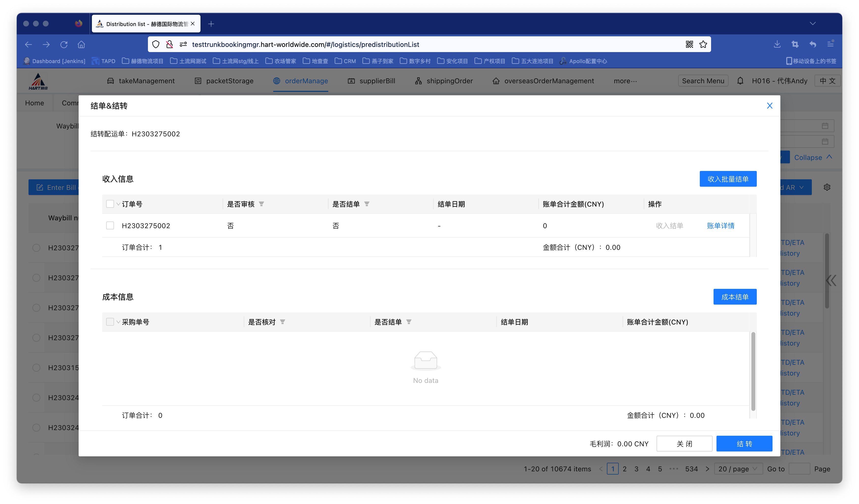Click filter icon on 是否审核 column
Viewport: 859px width, 504px height.
[261, 204]
